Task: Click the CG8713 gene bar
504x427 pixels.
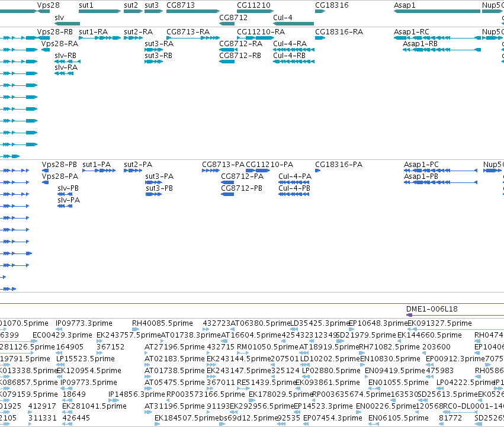Action: click(193, 11)
